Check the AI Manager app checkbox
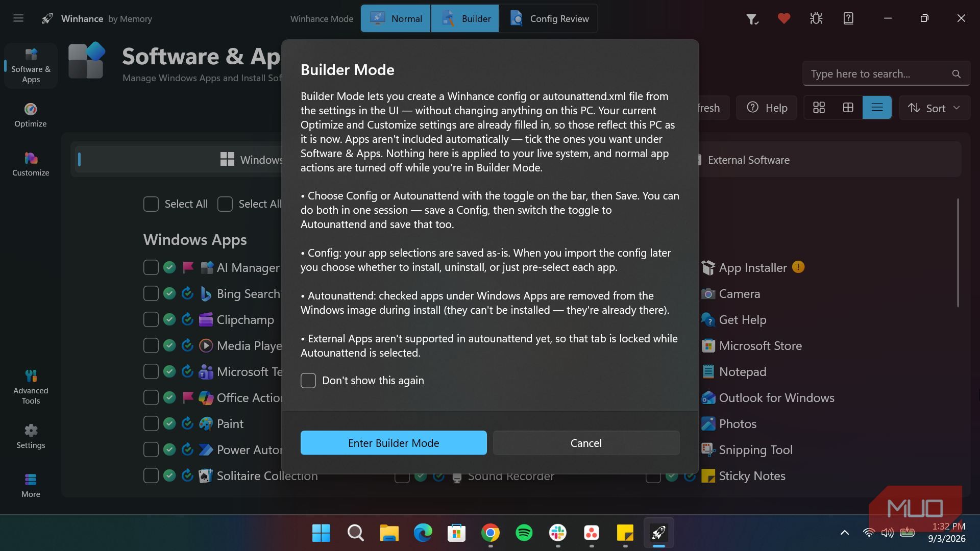The height and width of the screenshot is (551, 980). click(x=151, y=267)
